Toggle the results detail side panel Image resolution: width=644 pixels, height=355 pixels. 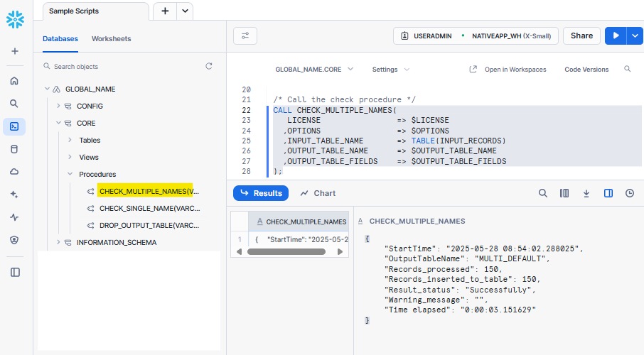(608, 193)
